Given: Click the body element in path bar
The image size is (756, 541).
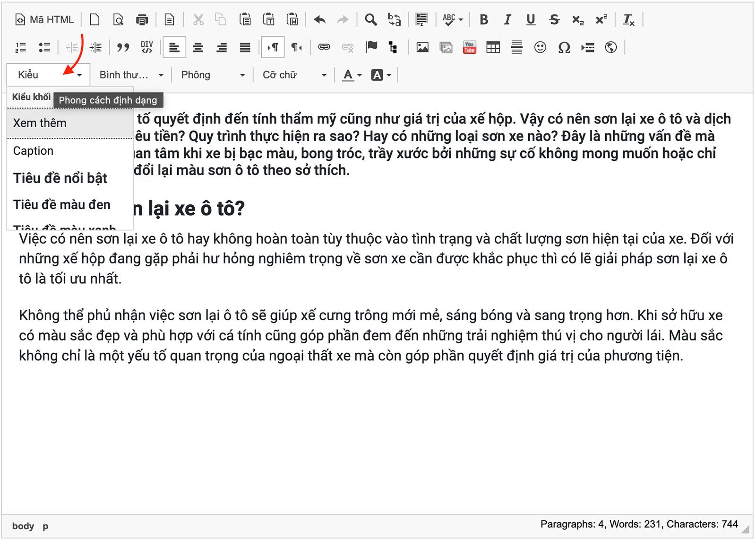Looking at the screenshot, I should coord(23,526).
